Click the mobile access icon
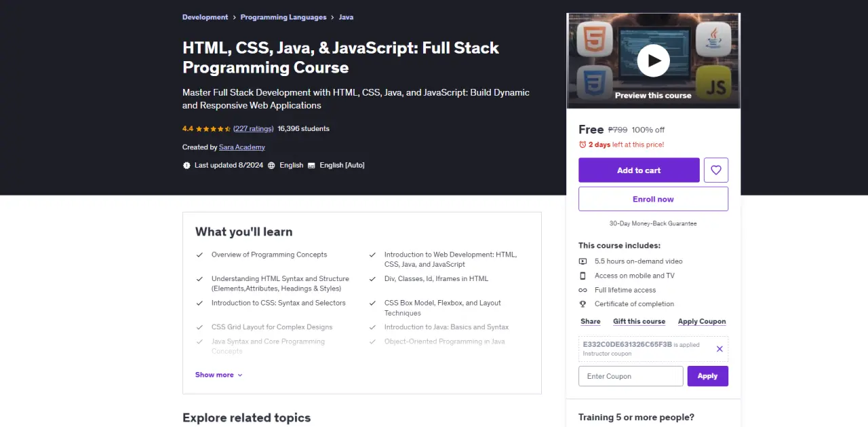 point(583,276)
